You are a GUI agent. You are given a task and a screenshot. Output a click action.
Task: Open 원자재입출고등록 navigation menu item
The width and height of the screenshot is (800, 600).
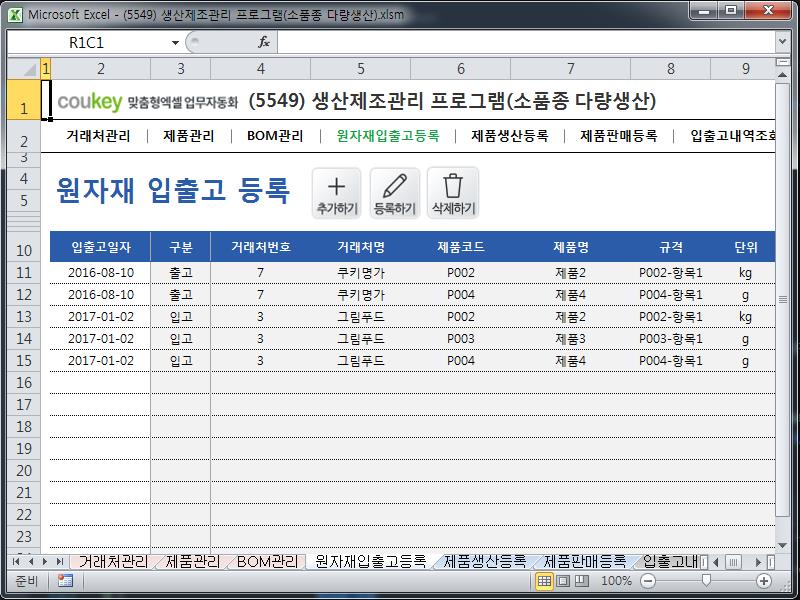(x=388, y=136)
